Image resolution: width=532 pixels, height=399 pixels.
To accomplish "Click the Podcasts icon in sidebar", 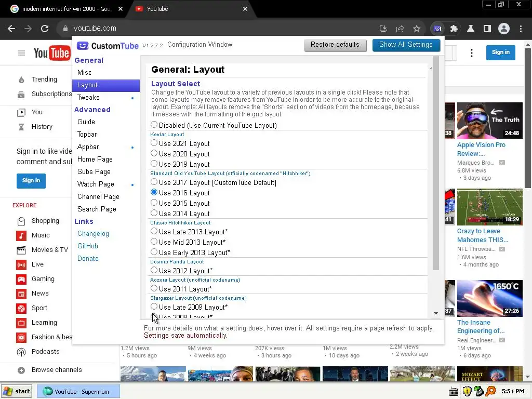I will click(21, 352).
